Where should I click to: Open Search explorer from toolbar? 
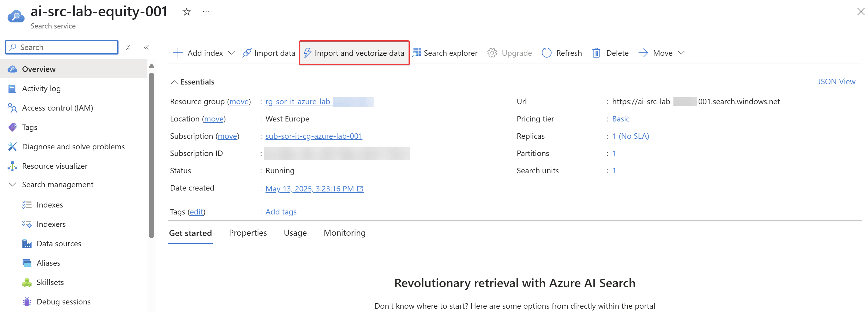point(445,53)
